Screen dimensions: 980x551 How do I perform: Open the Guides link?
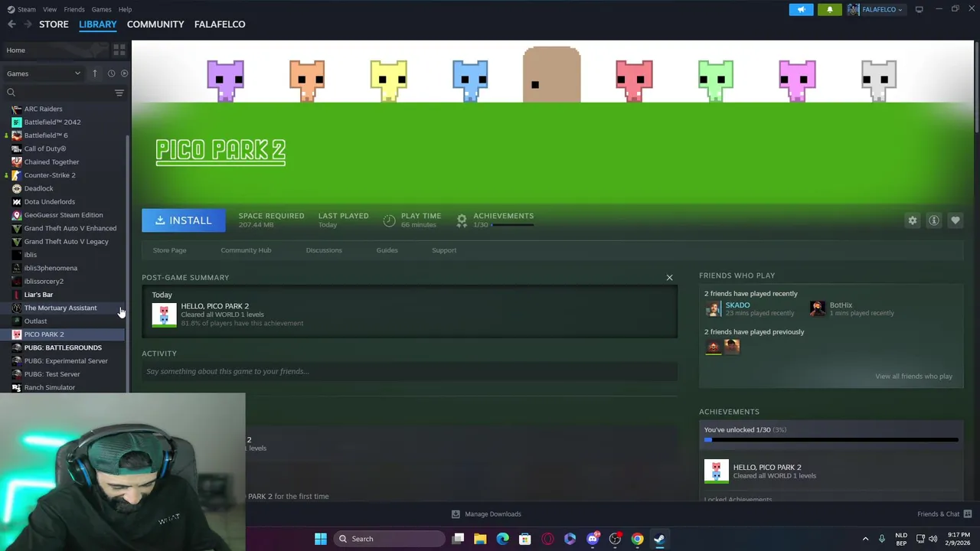point(387,250)
